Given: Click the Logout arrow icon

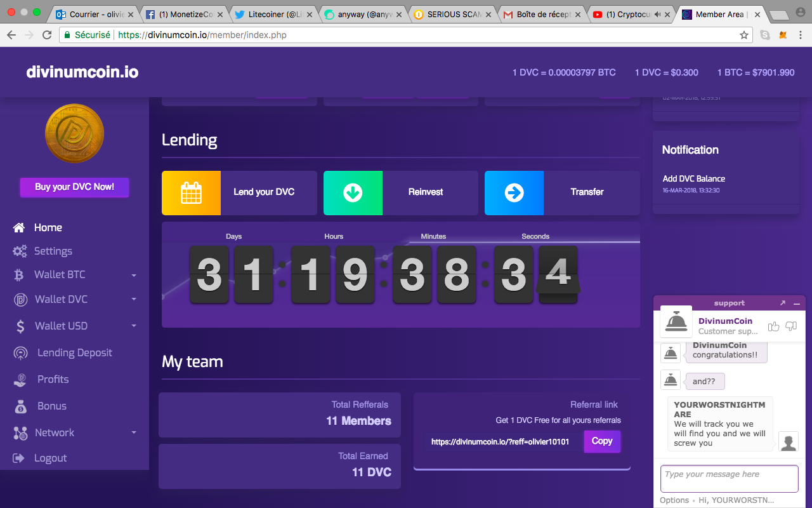Looking at the screenshot, I should (x=19, y=458).
